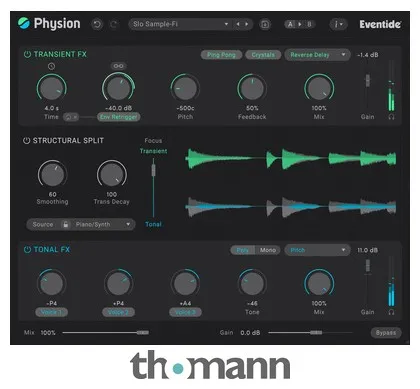This screenshot has height=389, width=420.
Task: Click the master Gain 0.0 dB value
Action: click(250, 333)
